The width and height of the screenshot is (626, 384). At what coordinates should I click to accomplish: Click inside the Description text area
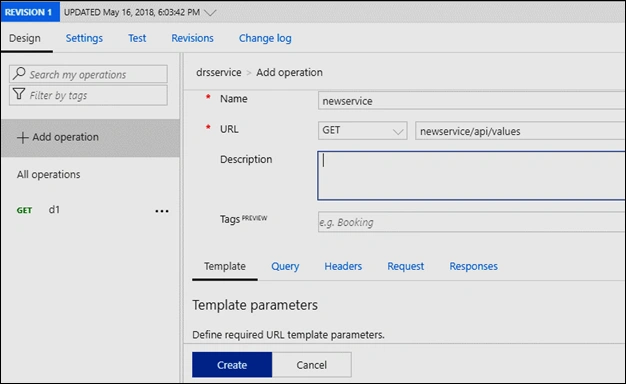[472, 176]
